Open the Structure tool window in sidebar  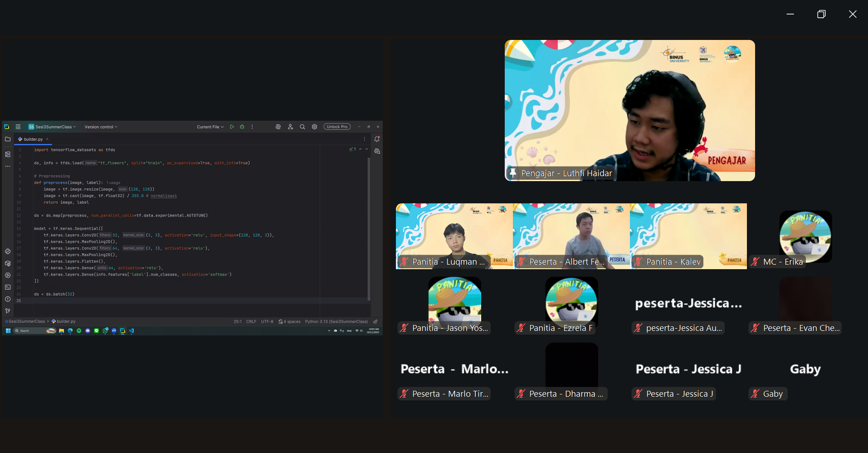point(8,154)
